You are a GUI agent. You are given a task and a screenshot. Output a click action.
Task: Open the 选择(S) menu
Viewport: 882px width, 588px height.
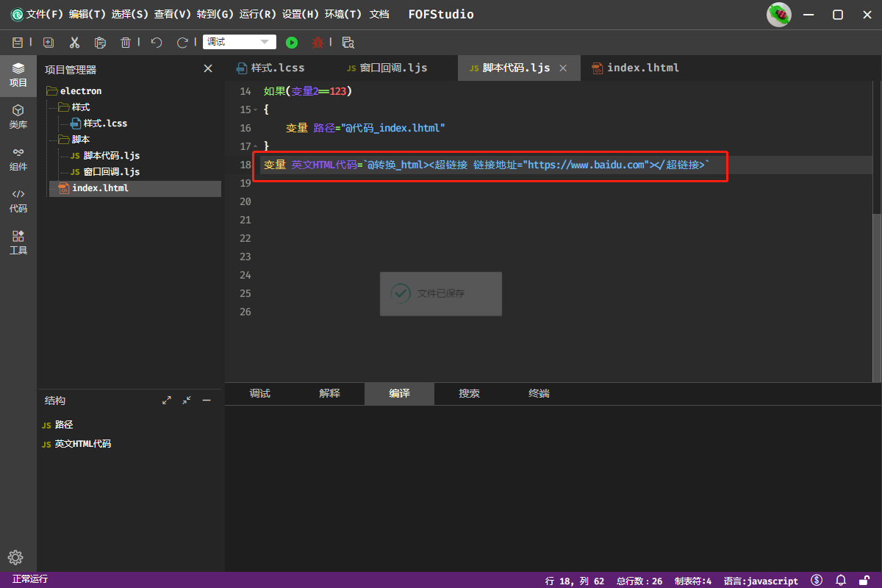coord(131,15)
